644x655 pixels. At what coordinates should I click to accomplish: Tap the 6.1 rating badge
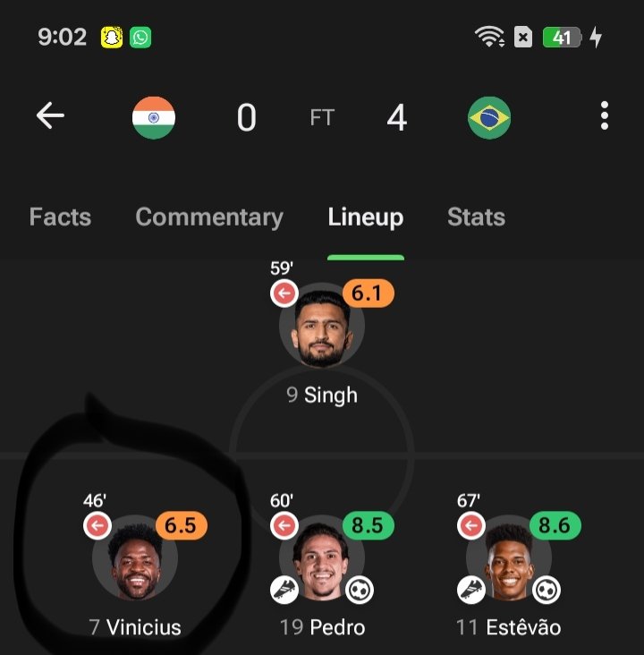368,293
